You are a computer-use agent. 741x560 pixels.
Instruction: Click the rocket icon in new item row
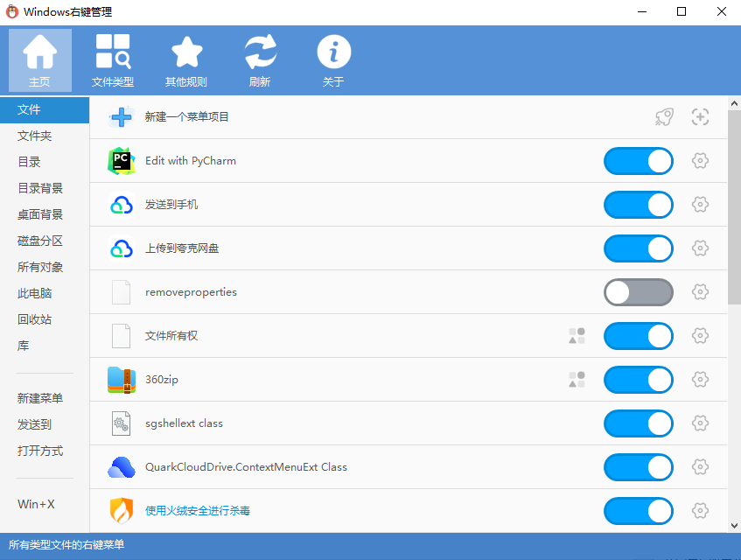664,117
